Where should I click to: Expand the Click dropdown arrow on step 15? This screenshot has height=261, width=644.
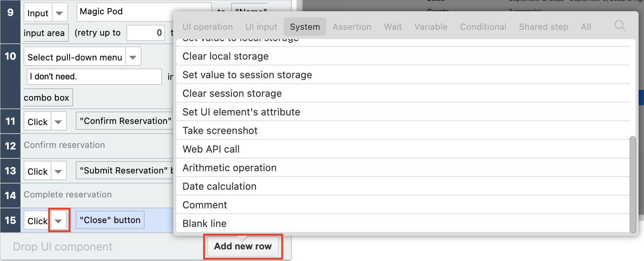click(x=59, y=221)
